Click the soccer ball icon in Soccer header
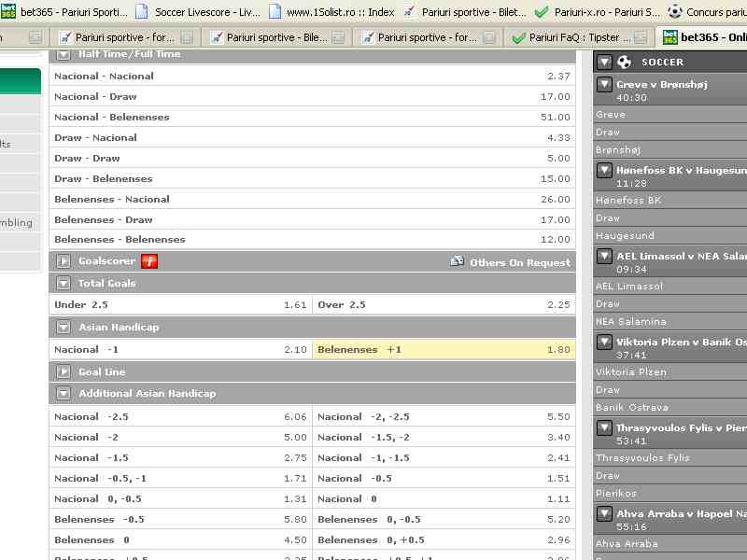 point(624,62)
